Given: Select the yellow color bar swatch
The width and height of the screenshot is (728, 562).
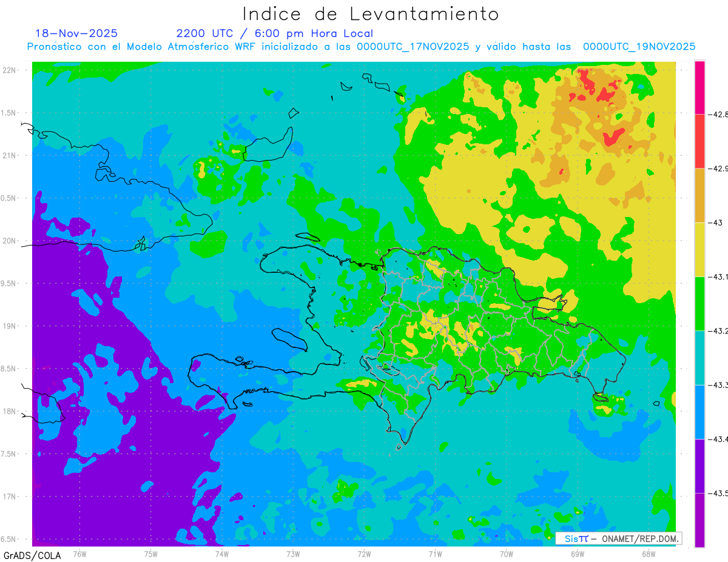Looking at the screenshot, I should coord(699,249).
